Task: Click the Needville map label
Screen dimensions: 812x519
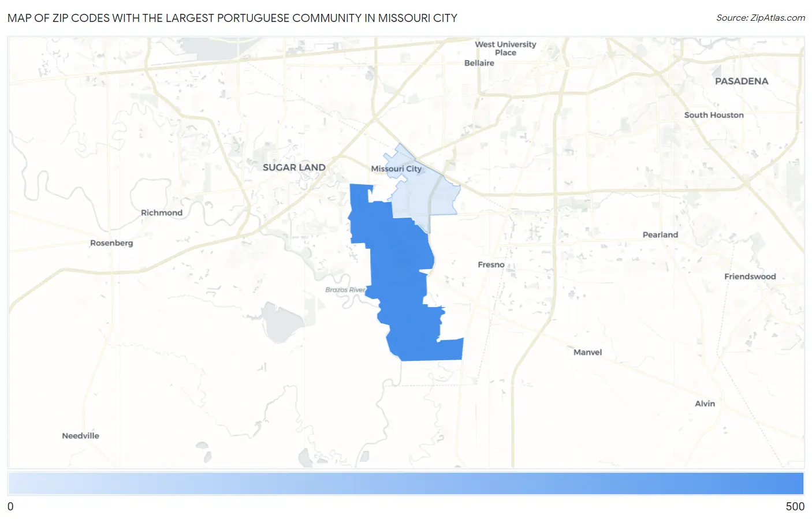Action: (81, 436)
